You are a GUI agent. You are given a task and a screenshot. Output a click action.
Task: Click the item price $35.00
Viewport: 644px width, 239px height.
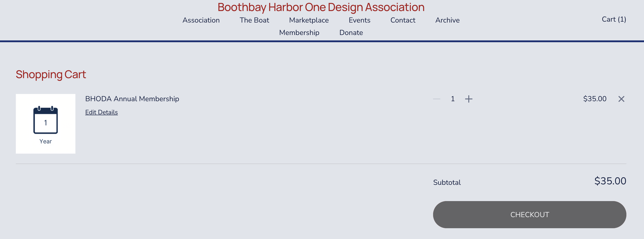tap(595, 99)
